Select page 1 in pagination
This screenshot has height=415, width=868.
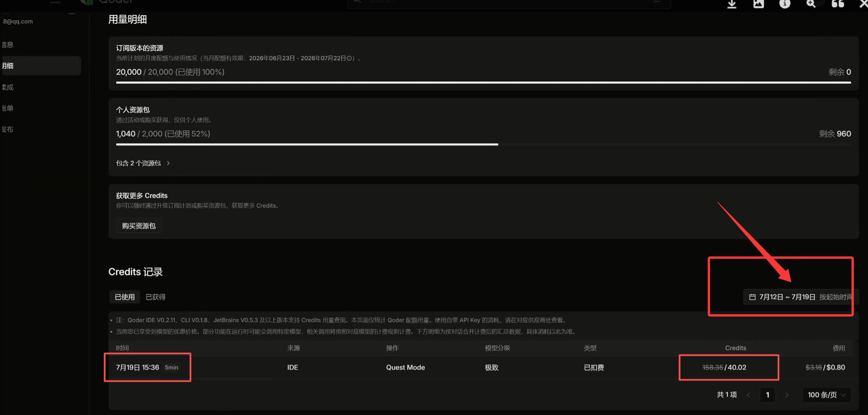click(x=768, y=395)
